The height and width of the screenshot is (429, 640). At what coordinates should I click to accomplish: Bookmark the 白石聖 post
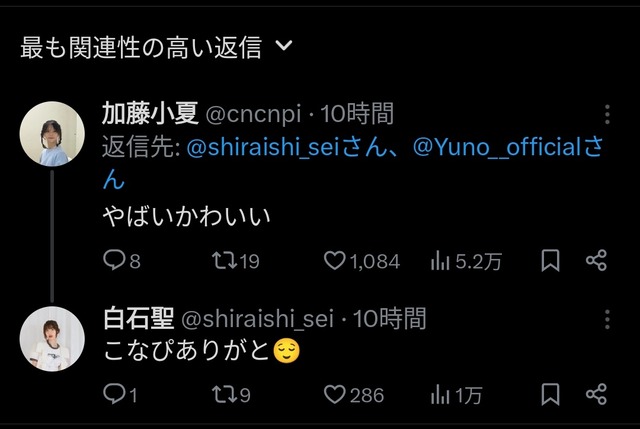(x=549, y=395)
